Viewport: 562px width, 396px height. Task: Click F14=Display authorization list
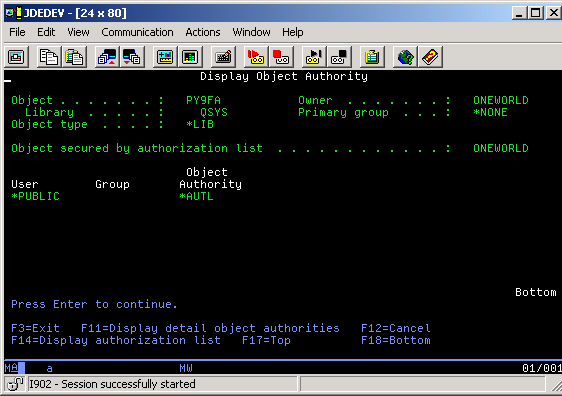116,340
